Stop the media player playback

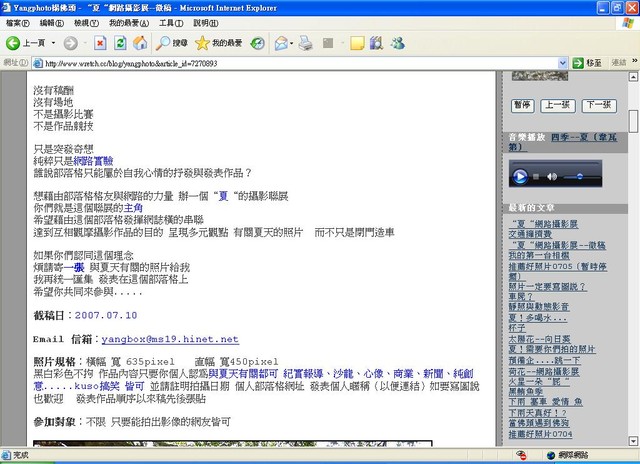coord(536,177)
